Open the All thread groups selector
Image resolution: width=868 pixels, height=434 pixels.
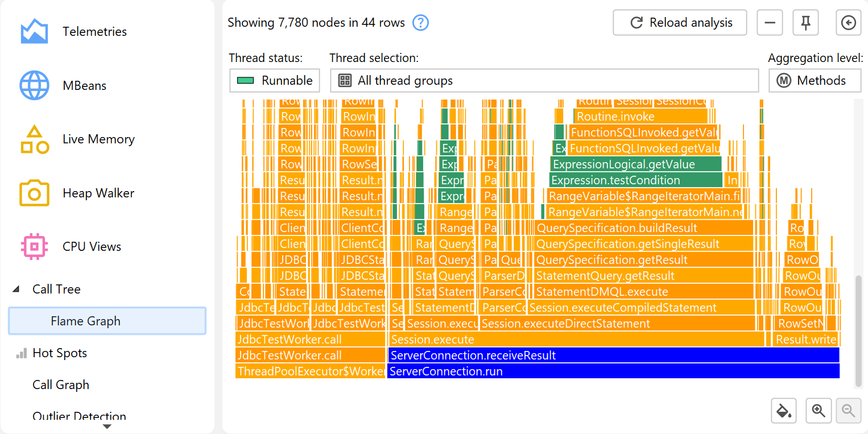[x=544, y=81]
